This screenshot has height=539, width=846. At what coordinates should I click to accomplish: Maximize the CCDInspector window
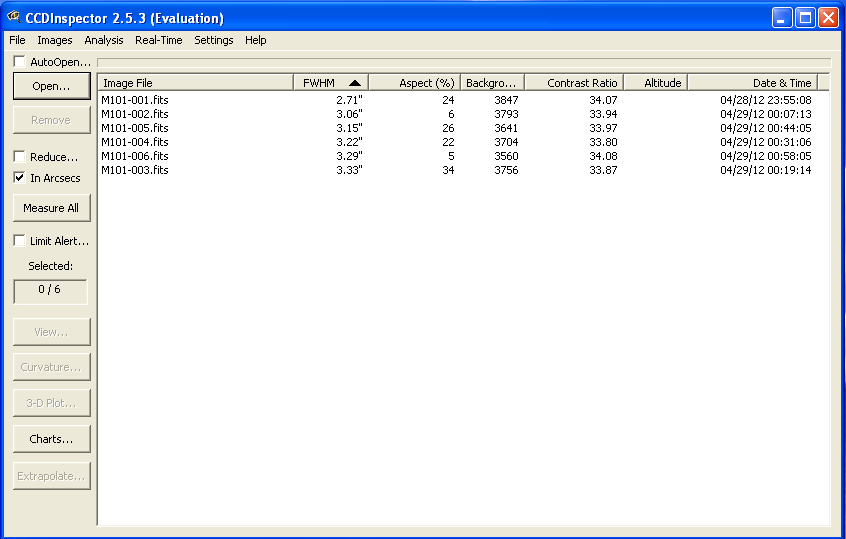coord(805,18)
